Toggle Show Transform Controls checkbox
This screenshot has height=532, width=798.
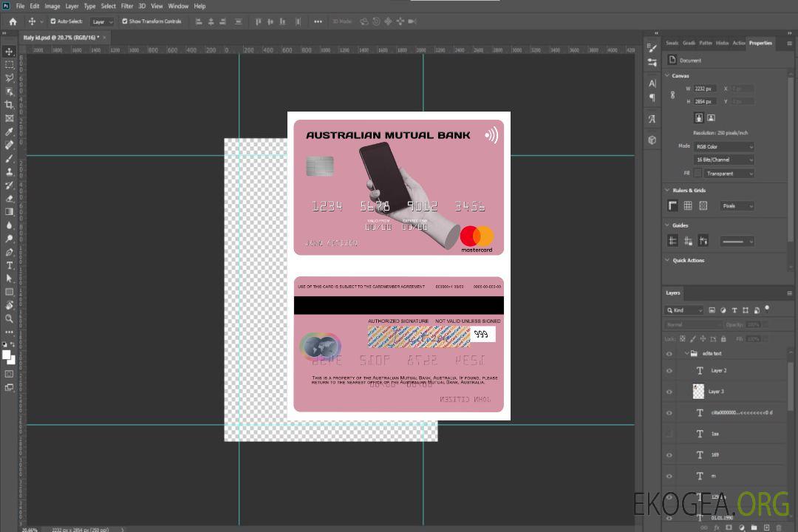[125, 21]
